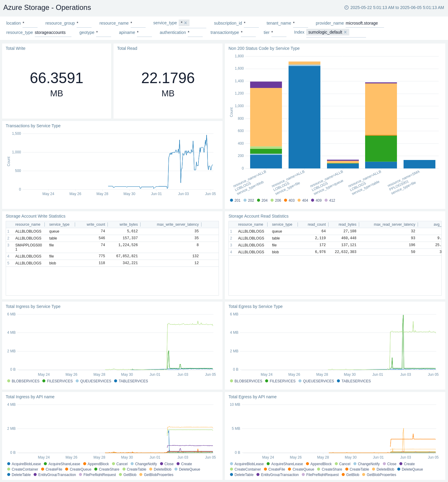Open the Non 200 Status Code panel title

(x=264, y=48)
